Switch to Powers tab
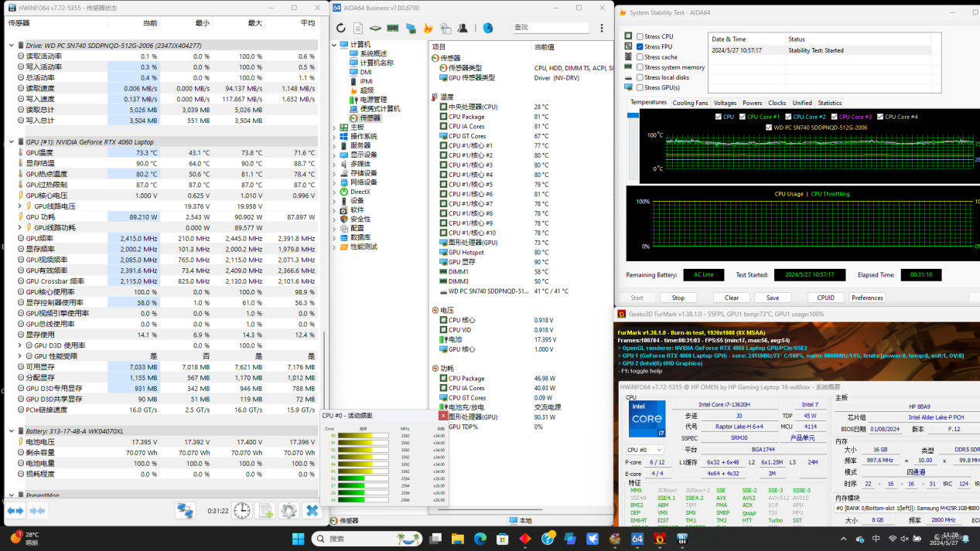This screenshot has height=551, width=980. (x=753, y=103)
